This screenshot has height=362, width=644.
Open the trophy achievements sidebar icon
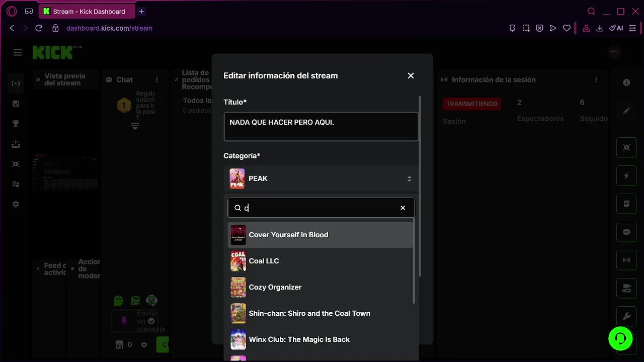tap(16, 124)
